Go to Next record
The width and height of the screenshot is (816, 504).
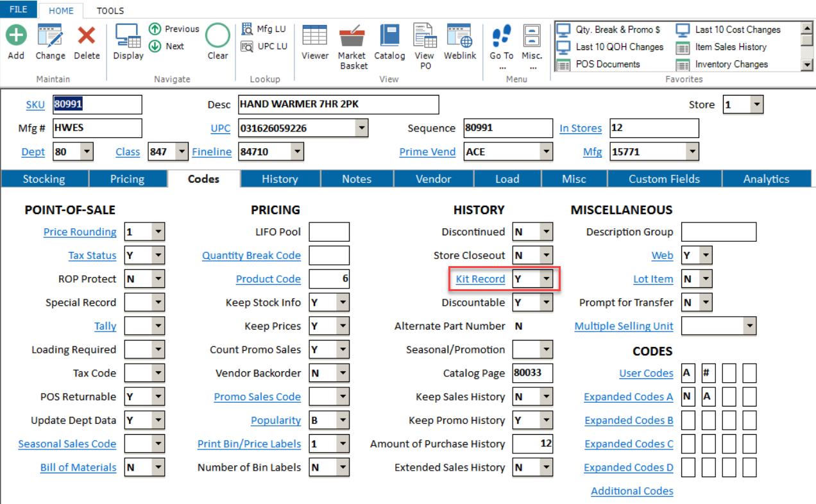point(167,46)
